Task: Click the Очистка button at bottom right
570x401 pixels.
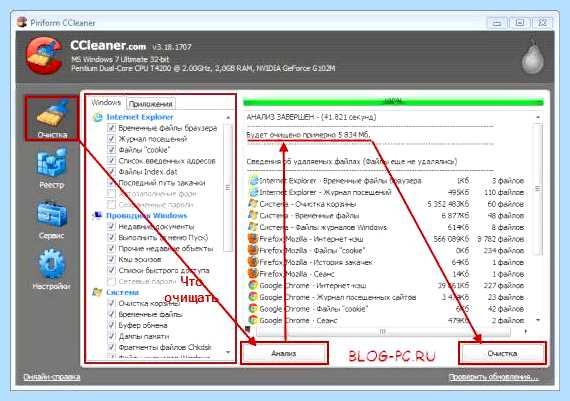Action: 502,353
